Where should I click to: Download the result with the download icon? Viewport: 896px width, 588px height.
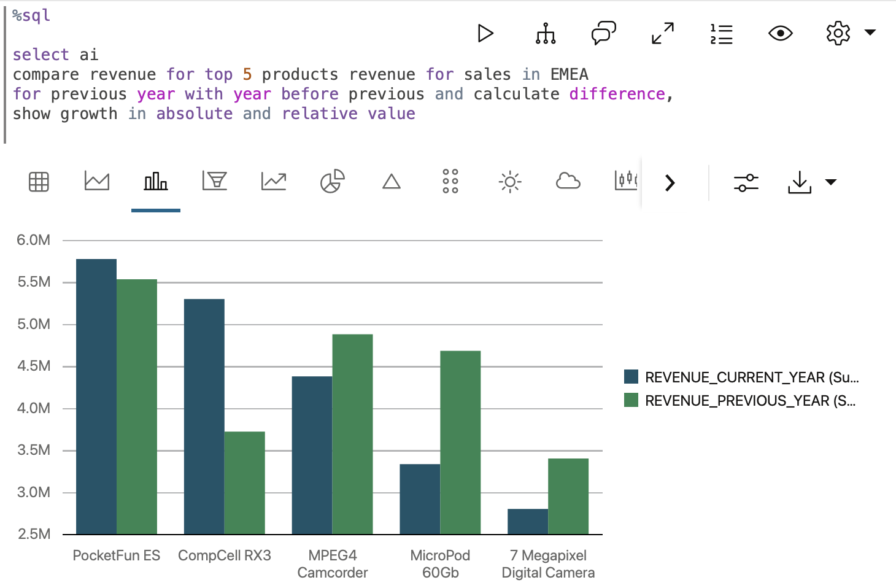(800, 182)
